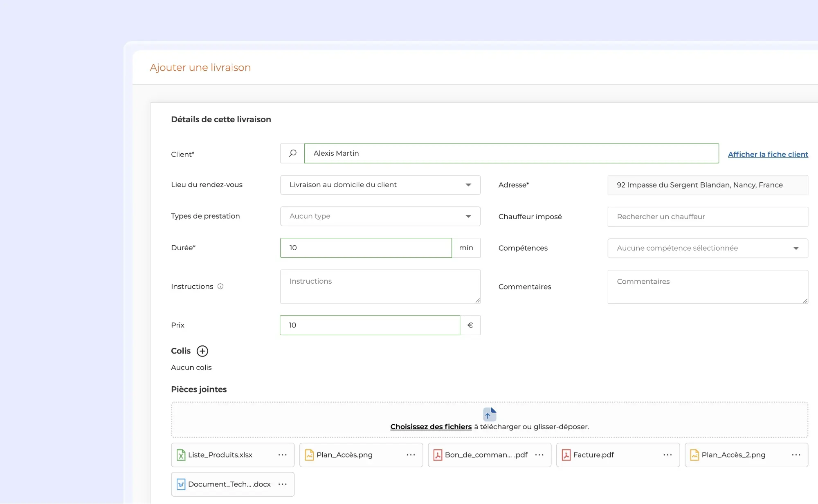Click the Instructions info icon
The width and height of the screenshot is (818, 504).
[x=220, y=286]
